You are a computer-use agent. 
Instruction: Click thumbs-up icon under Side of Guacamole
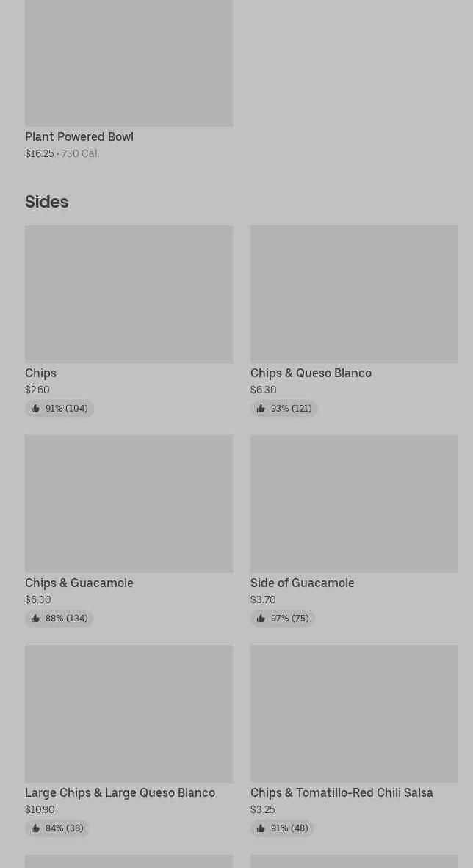pos(261,619)
